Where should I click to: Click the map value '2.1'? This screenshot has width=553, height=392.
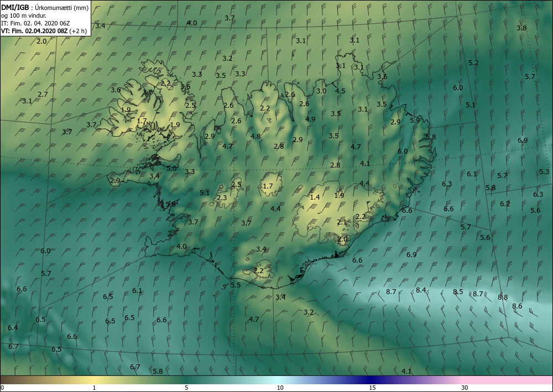tap(341, 222)
